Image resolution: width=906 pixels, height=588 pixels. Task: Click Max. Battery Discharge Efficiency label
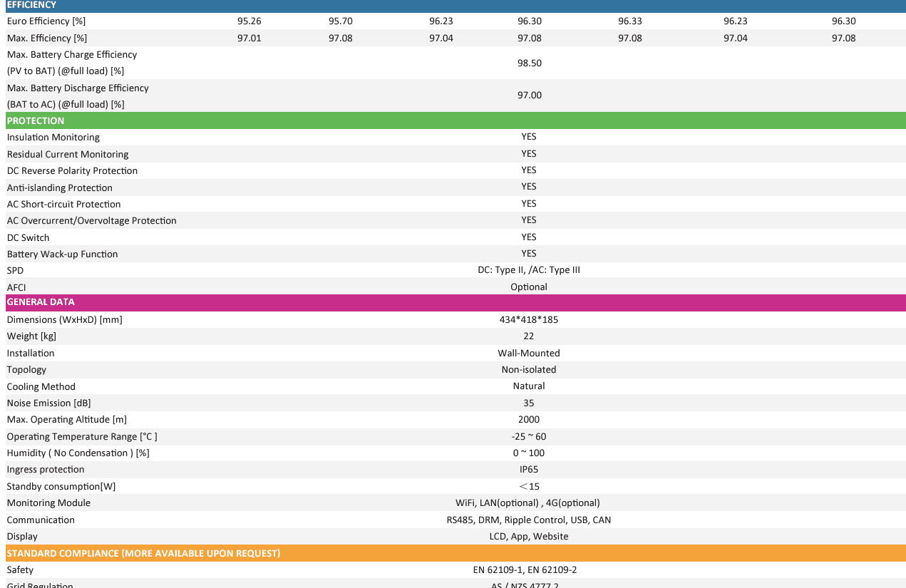(x=78, y=96)
